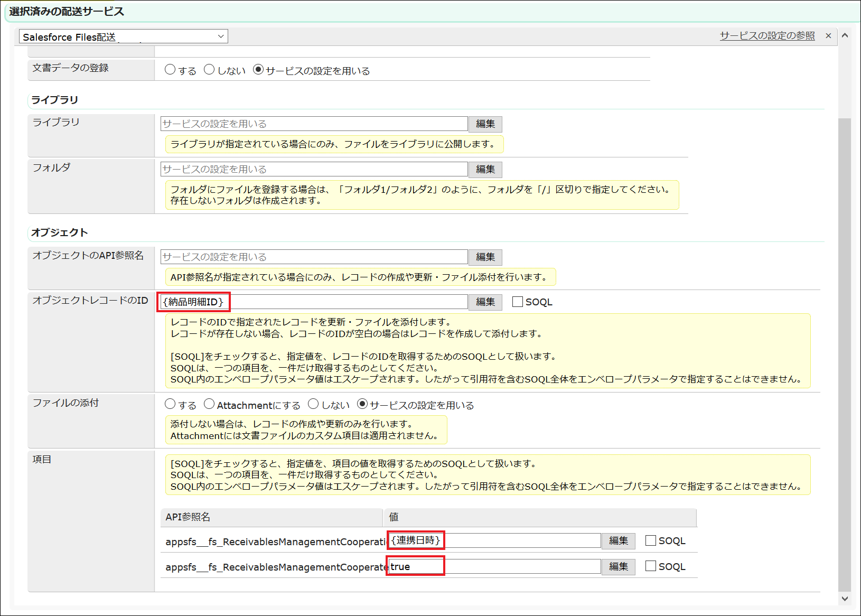
Task: Click 編集 for オブジェクトのAPI参照名
Action: pyautogui.click(x=485, y=257)
